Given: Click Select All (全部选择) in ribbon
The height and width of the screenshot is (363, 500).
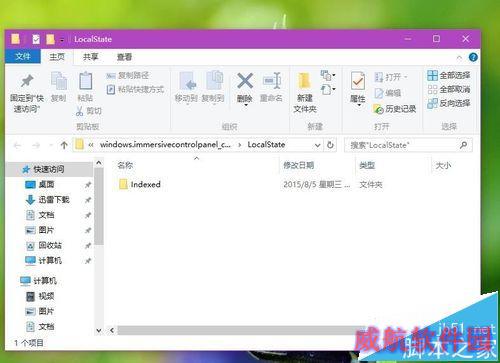Looking at the screenshot, I should pyautogui.click(x=449, y=75).
